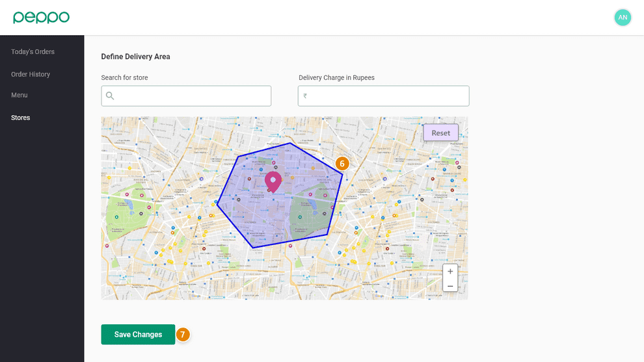
Task: Switch to the Stores section
Action: click(x=21, y=118)
